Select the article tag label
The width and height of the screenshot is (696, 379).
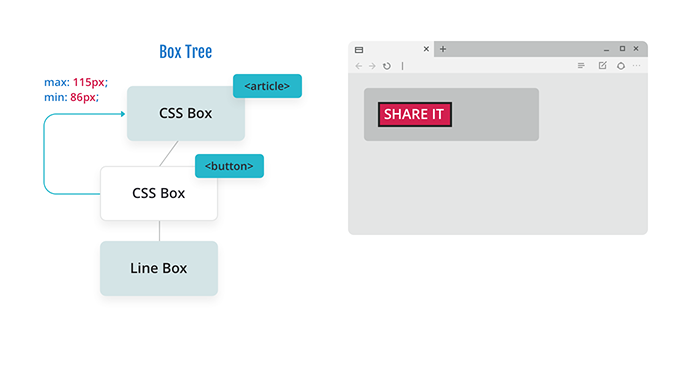pyautogui.click(x=267, y=86)
